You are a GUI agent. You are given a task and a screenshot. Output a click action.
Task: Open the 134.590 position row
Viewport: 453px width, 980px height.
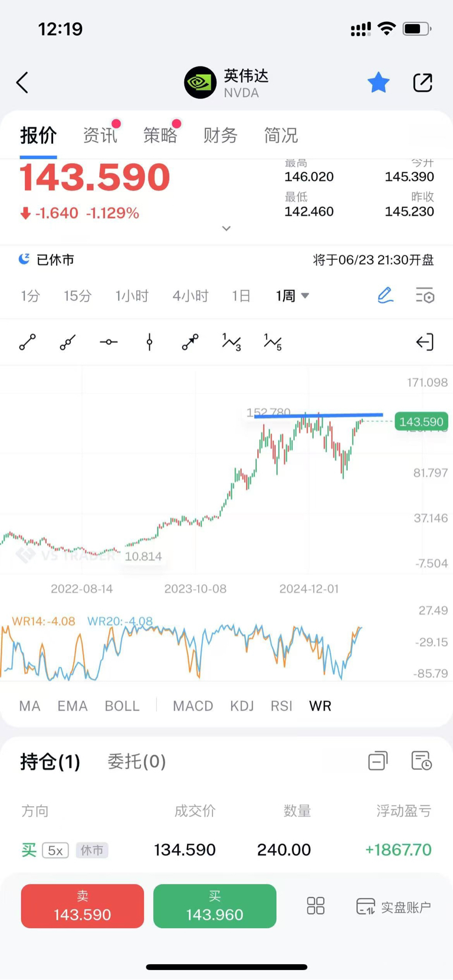pyautogui.click(x=226, y=850)
